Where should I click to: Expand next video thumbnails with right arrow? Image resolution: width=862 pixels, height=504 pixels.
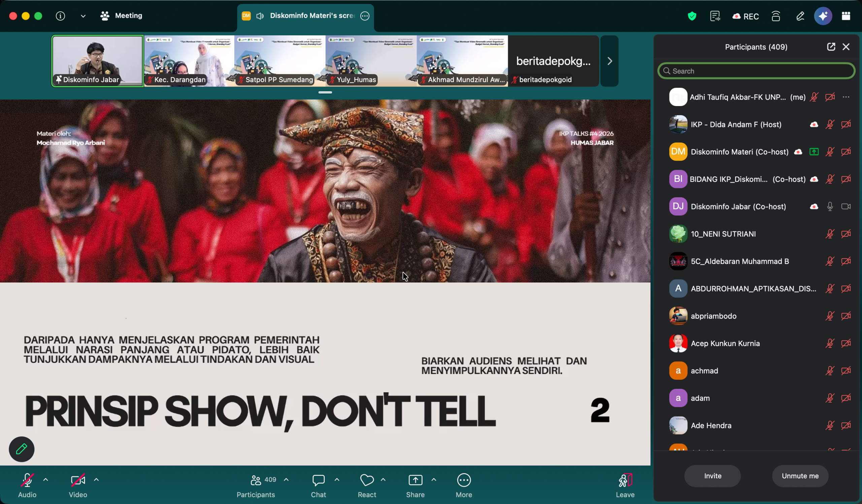[609, 61]
